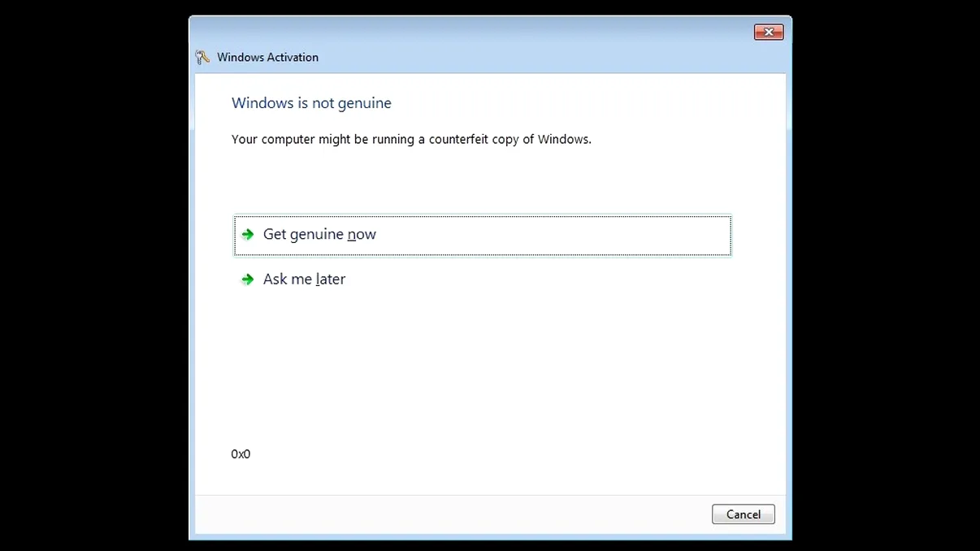Click the green arrow beside Get genuine now

click(247, 234)
